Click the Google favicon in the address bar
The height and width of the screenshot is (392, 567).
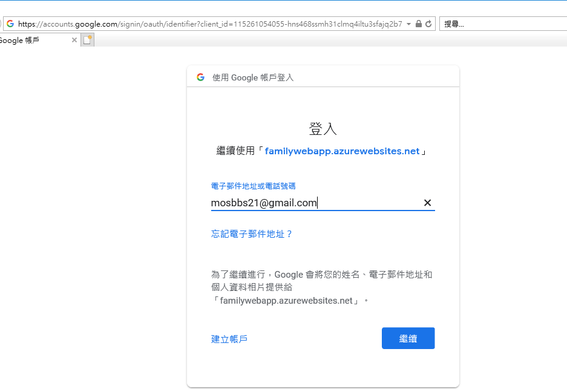10,24
